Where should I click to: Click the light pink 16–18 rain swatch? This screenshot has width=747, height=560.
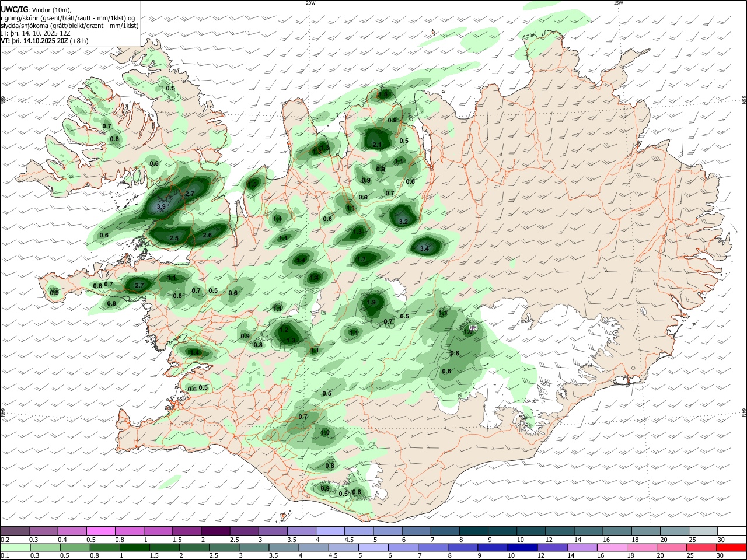pyautogui.click(x=611, y=547)
